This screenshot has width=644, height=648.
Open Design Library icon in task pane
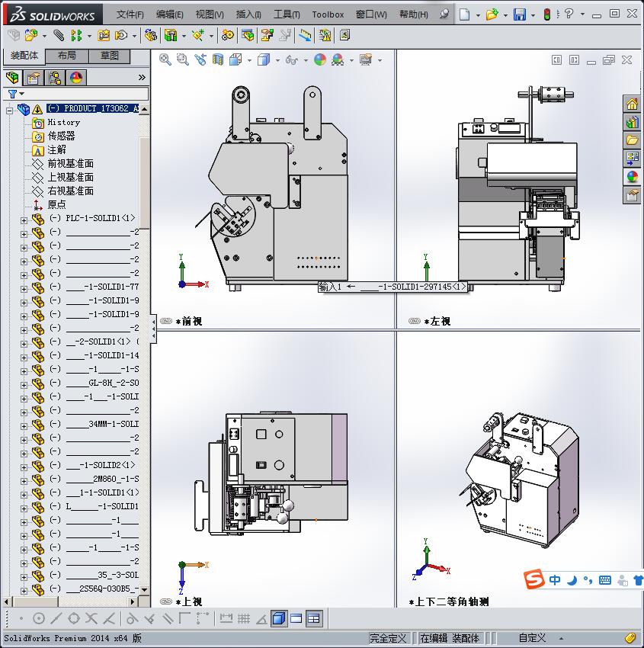[632, 122]
